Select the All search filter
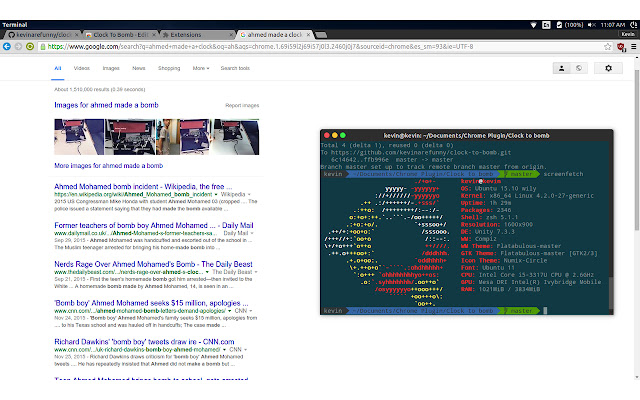The width and height of the screenshot is (640, 400). coord(58,68)
